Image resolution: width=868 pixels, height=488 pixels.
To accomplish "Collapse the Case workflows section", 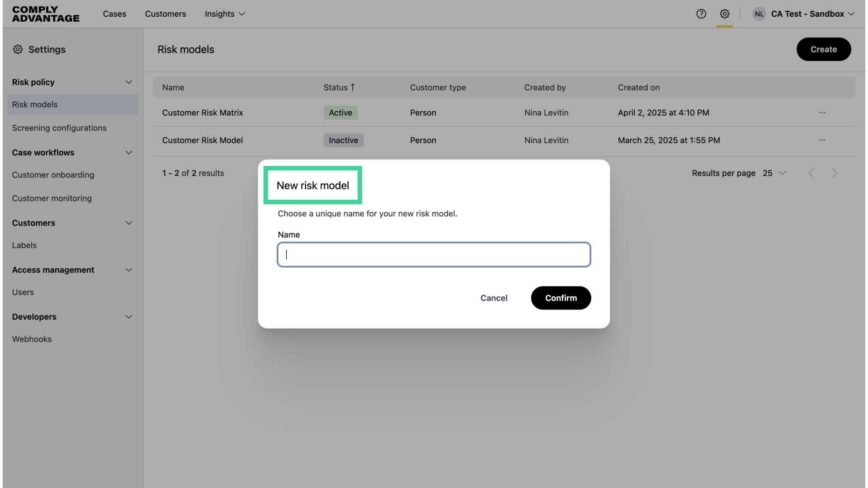I will [x=129, y=153].
